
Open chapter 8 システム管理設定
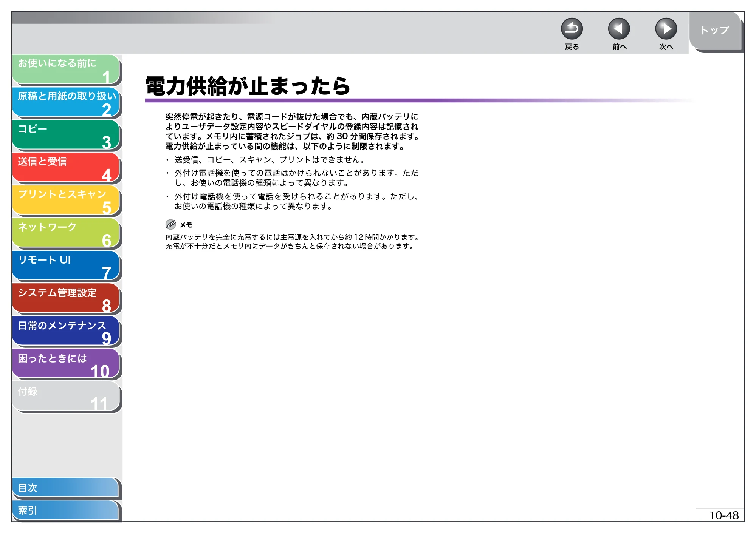coord(66,299)
